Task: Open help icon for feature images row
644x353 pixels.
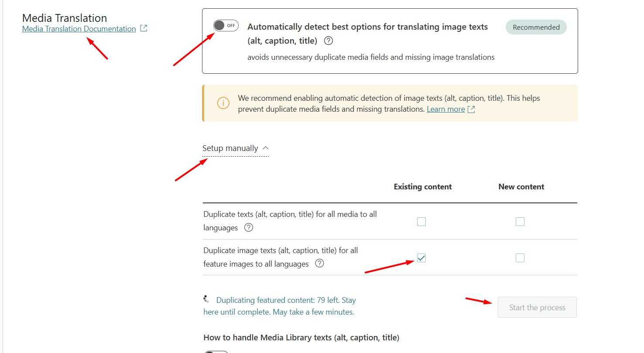Action: (319, 264)
